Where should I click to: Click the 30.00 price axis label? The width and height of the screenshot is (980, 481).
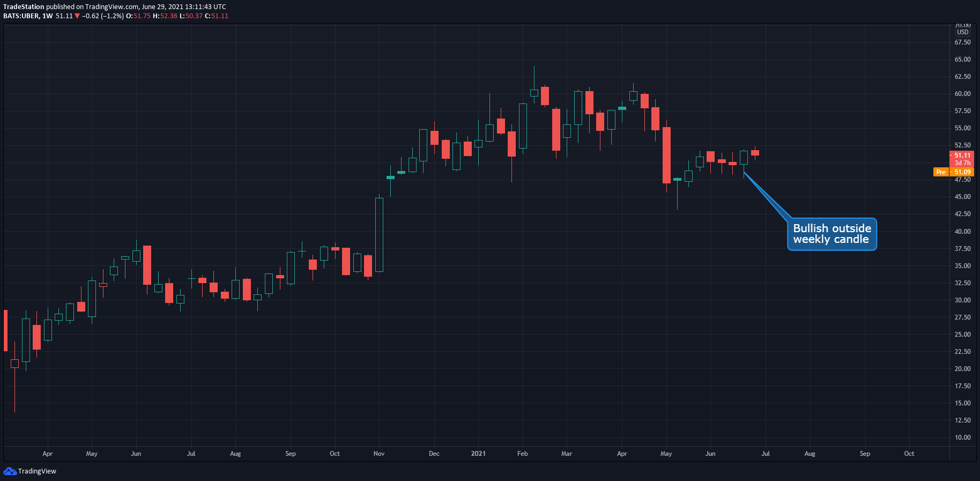click(x=962, y=300)
